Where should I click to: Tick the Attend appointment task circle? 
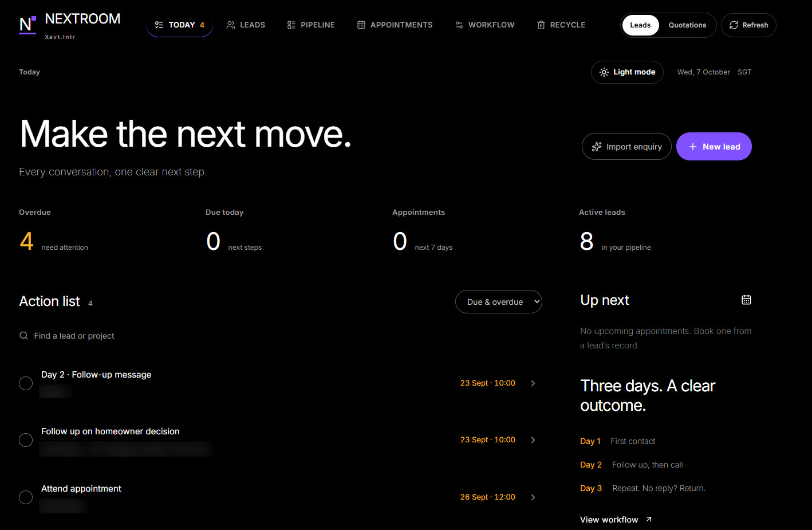click(26, 497)
